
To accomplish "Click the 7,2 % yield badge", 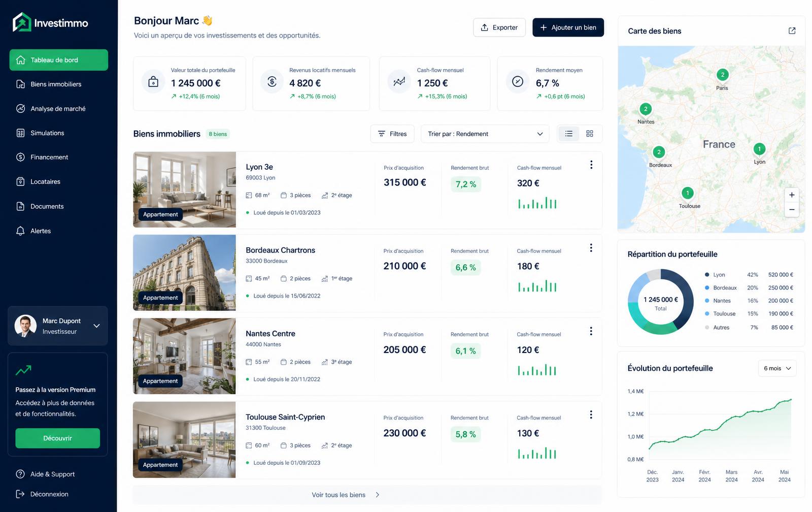I will click(x=466, y=184).
